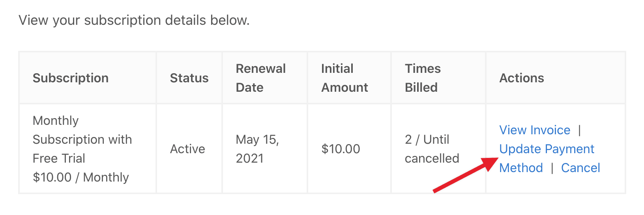This screenshot has height=215, width=644.
Task: Select the Initial Amount column header
Action: 344,78
